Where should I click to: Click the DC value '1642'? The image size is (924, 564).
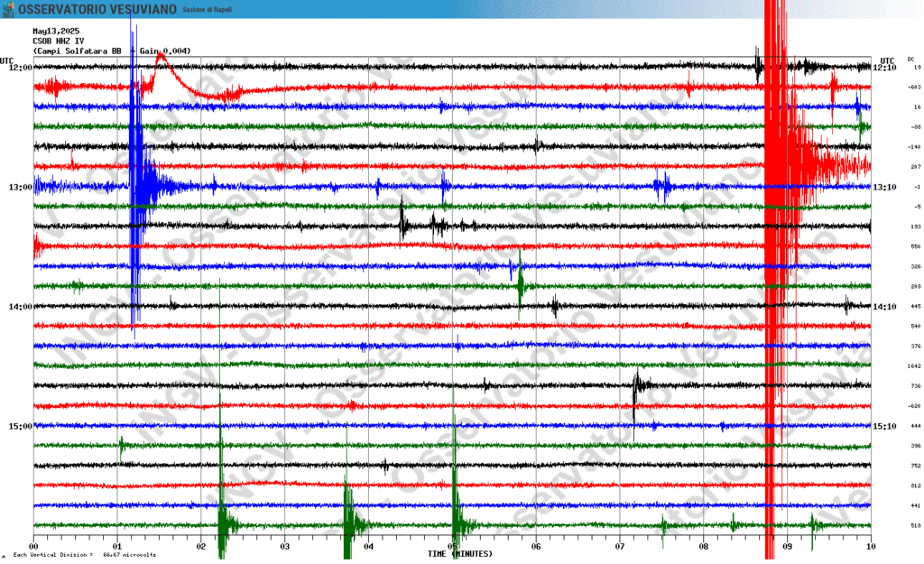pos(914,366)
